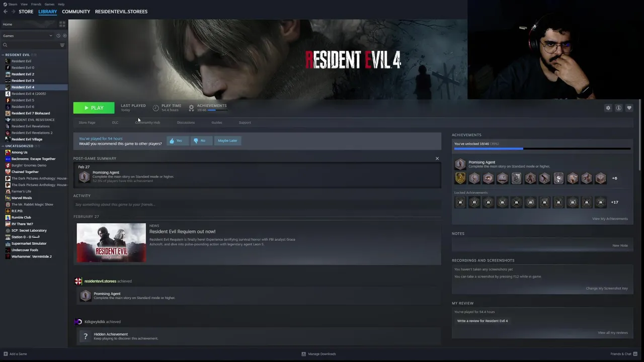Image resolution: width=644 pixels, height=362 pixels.
Task: Click the activity comment input field
Action: [x=257, y=205]
